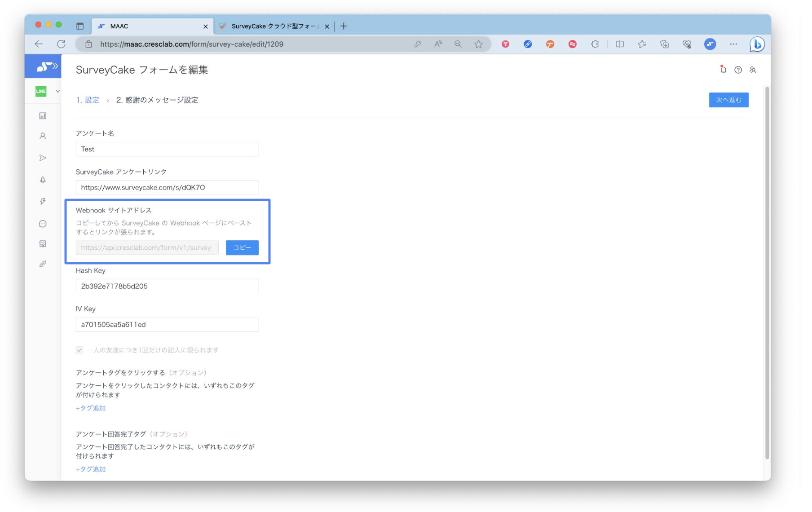Click the SurveyCake アンケートリンク field

[x=167, y=187]
